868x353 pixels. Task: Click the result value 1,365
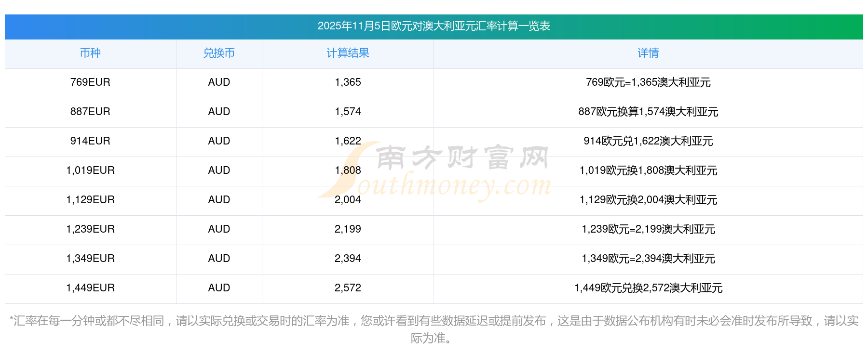pyautogui.click(x=348, y=82)
